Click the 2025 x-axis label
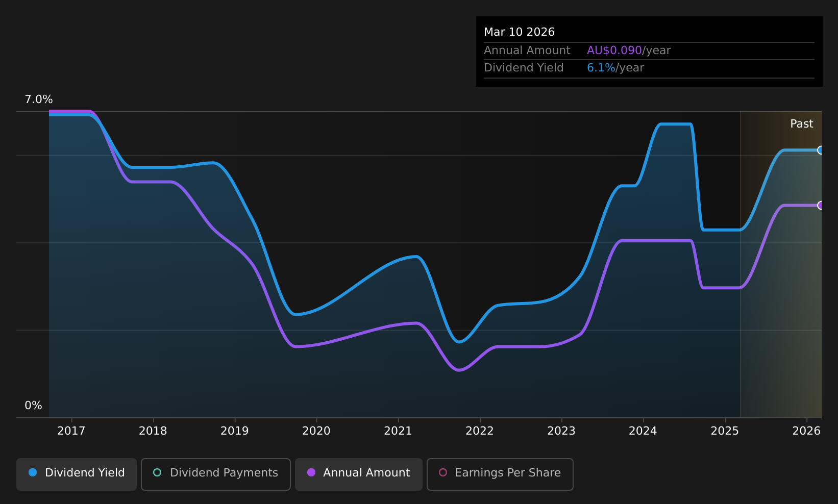The width and height of the screenshot is (838, 504). click(725, 431)
